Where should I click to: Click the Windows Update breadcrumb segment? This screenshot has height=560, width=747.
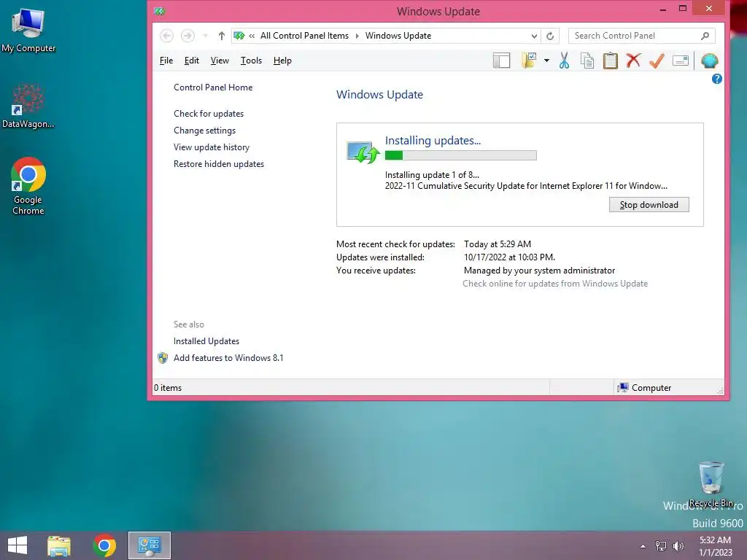[398, 36]
